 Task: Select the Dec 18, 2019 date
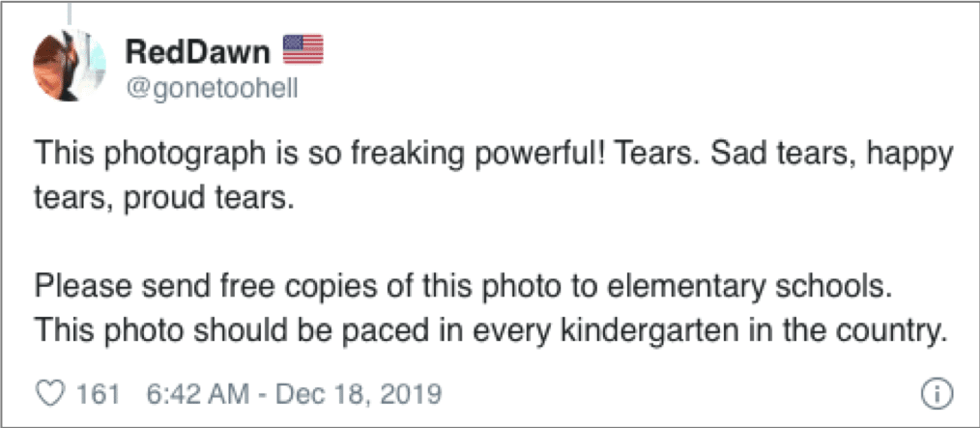(x=358, y=394)
